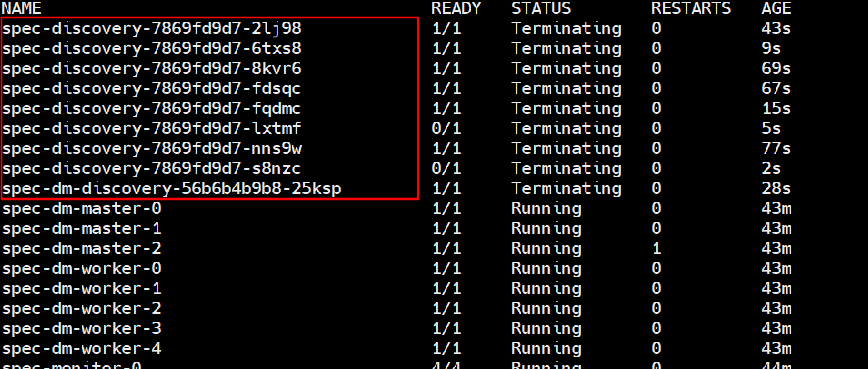Click the 77s age value
The image size is (868, 369).
776,148
